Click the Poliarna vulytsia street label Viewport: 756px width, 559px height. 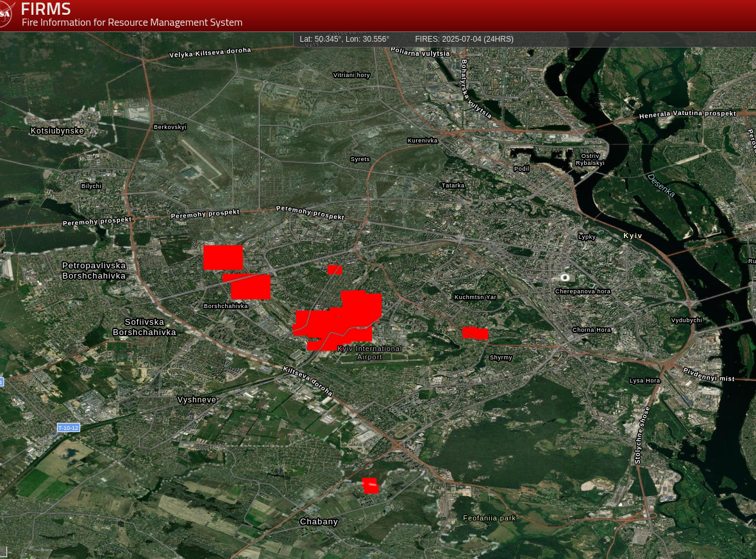pos(420,52)
